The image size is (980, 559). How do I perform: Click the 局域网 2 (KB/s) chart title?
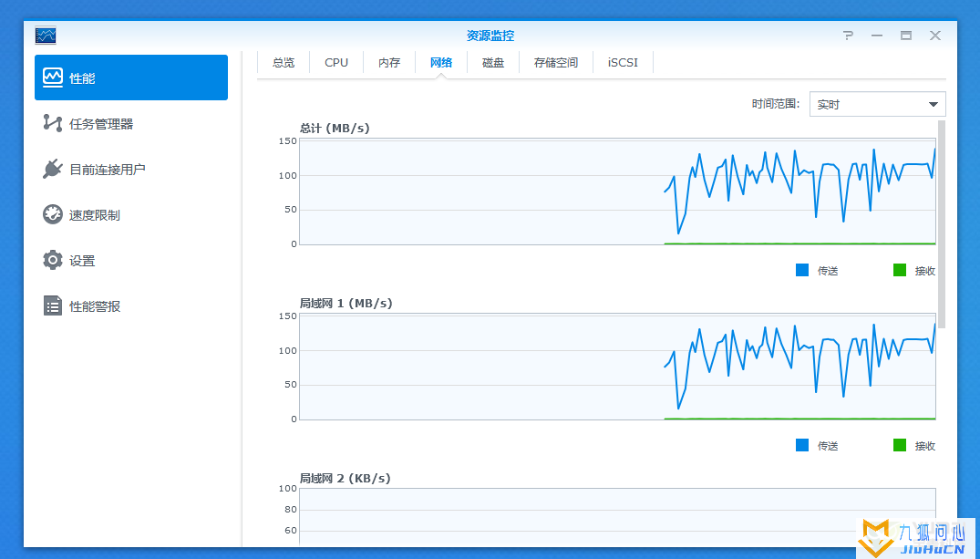coord(345,479)
